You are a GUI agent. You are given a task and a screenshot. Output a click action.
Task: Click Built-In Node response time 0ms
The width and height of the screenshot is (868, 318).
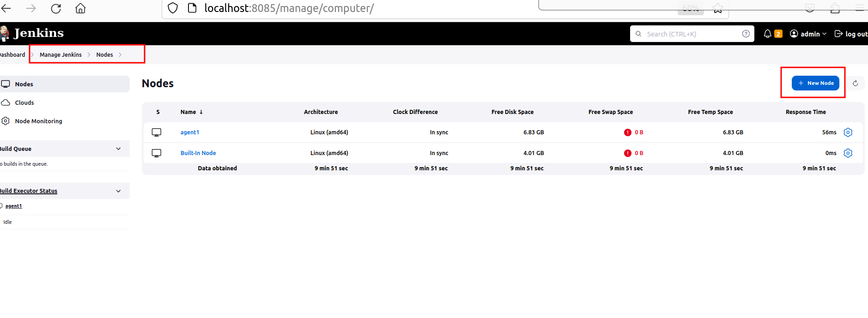pyautogui.click(x=831, y=153)
